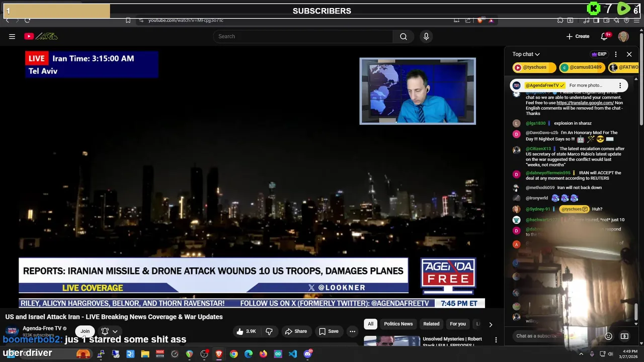Open Visual Studio Code from the taskbar
This screenshot has width=644, height=362.
293,354
